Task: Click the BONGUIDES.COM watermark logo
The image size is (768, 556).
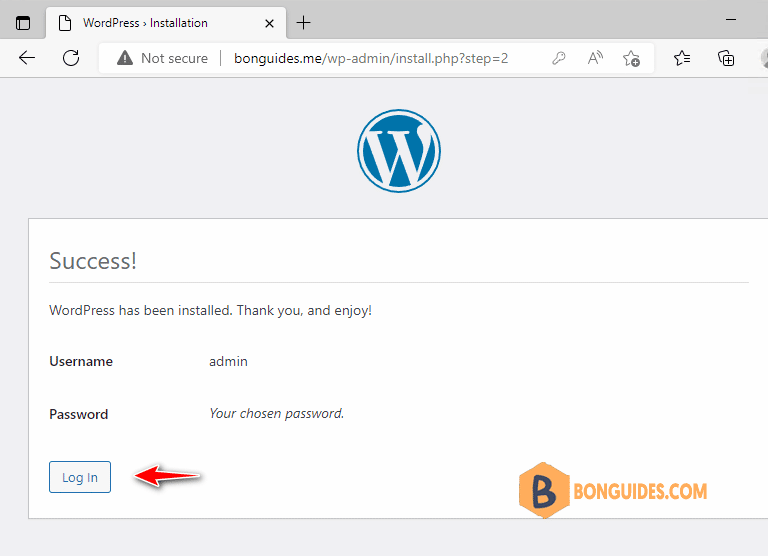Action: point(613,490)
